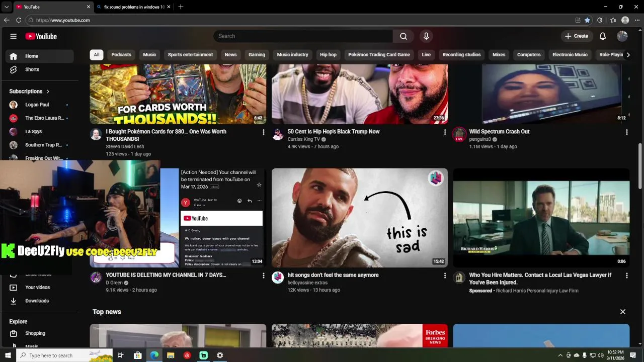Select the Podcasts filter chip
Viewport: 644px width, 362px height.
click(121, 55)
